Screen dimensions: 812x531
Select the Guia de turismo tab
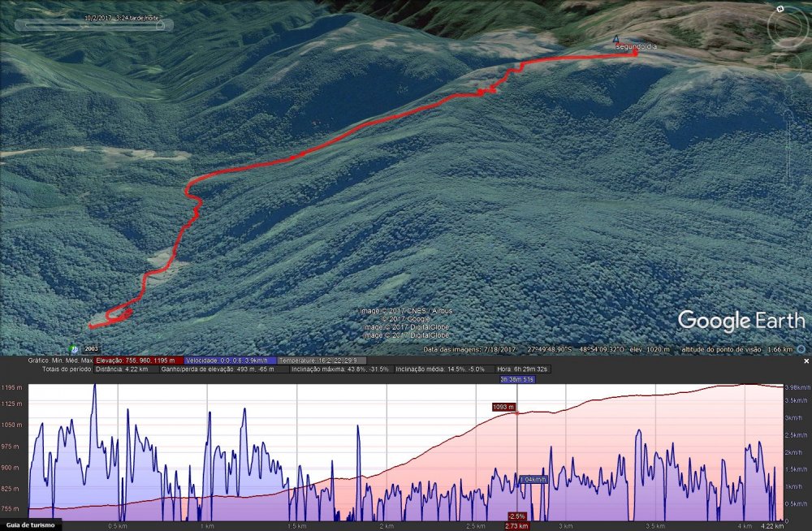tap(31, 525)
